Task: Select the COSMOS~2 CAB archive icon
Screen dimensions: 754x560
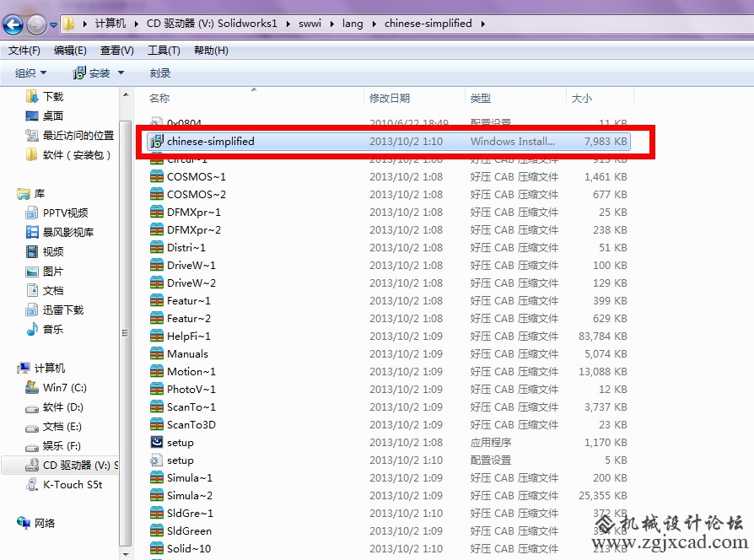Action: click(x=157, y=194)
